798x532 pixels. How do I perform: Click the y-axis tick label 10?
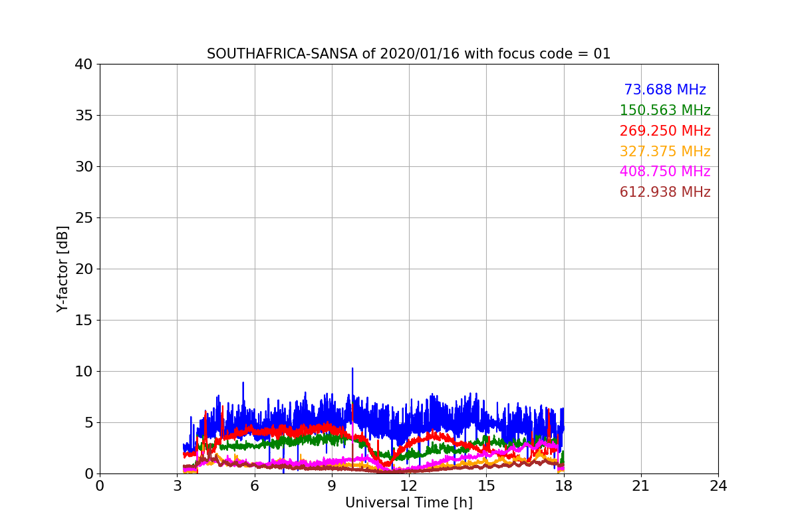pos(84,372)
